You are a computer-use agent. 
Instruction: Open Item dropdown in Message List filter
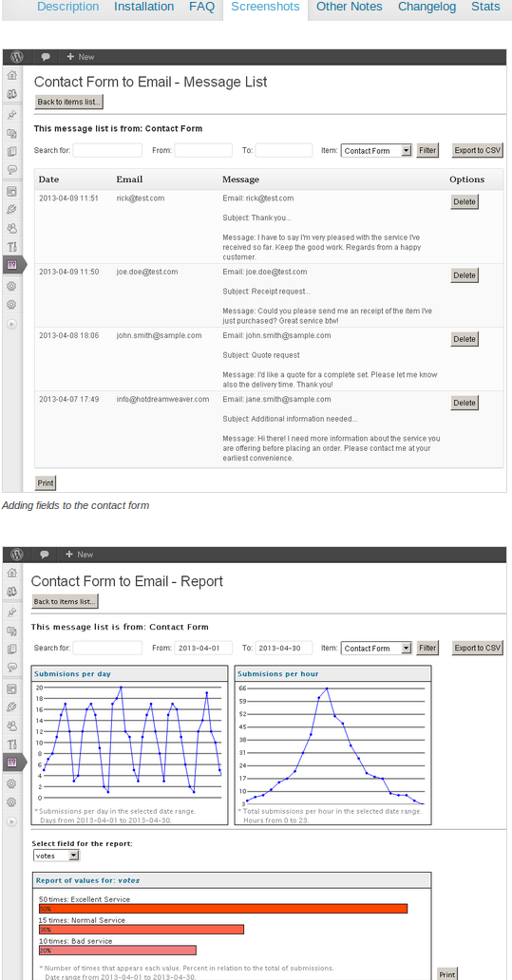(x=376, y=151)
